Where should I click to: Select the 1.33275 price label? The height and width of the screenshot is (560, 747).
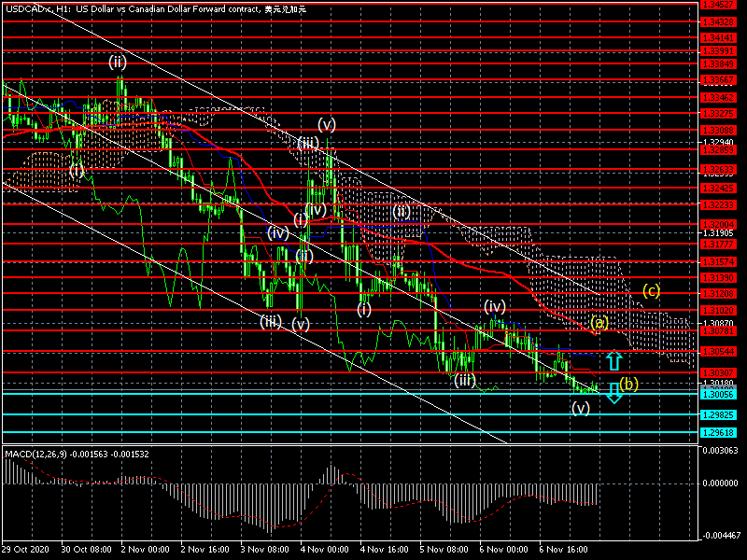[718, 114]
